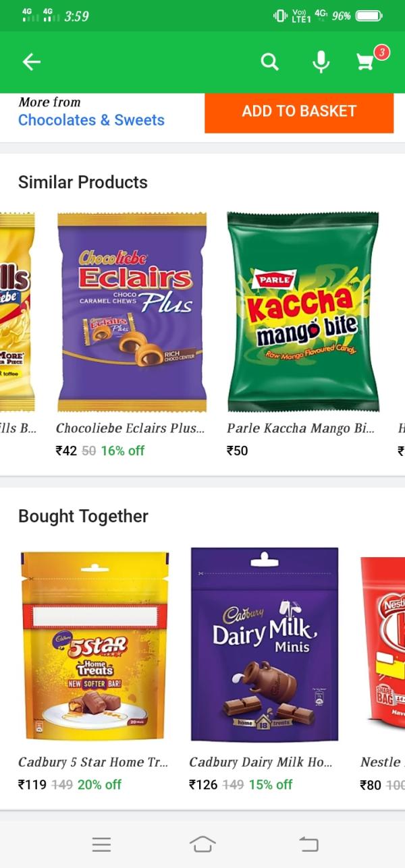Open Chocoliebe Eclairs Plus product image
Screen dimensions: 405x868
click(132, 312)
